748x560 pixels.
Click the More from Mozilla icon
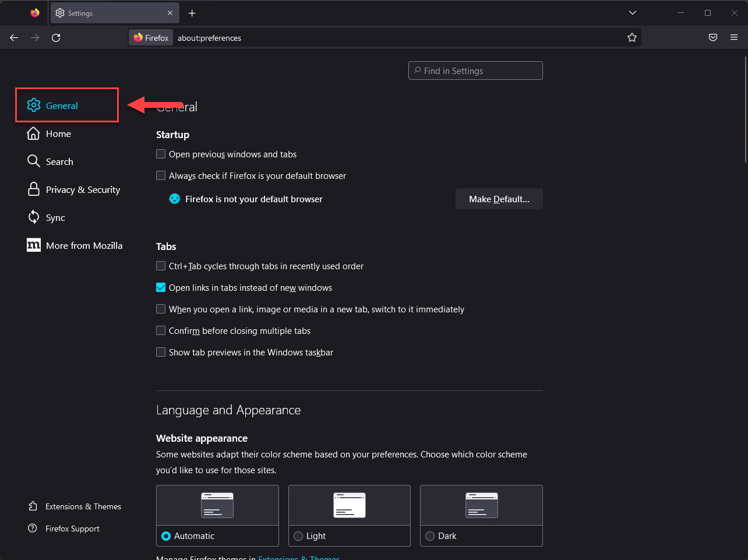[x=33, y=245]
